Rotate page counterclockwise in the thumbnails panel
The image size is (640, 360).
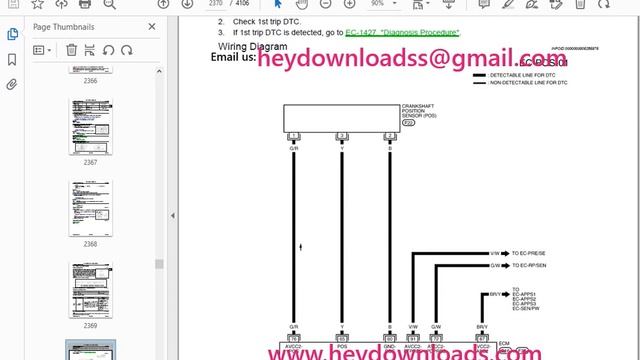coord(108,50)
